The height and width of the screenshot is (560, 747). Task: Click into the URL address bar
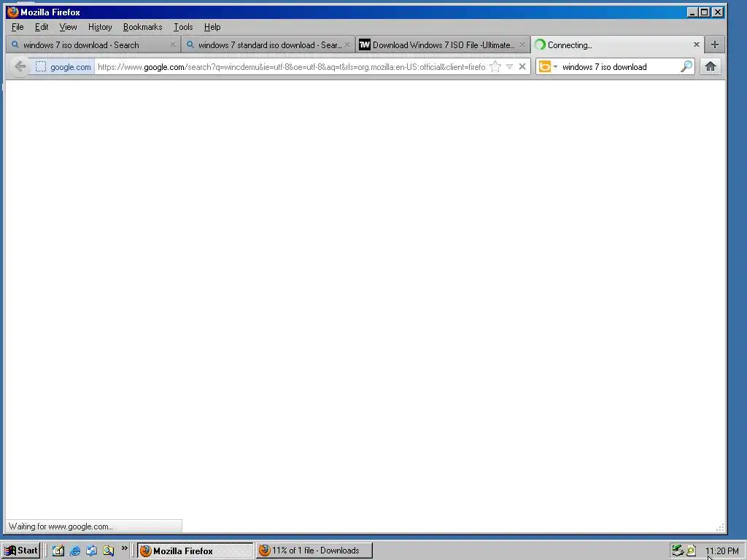pos(291,66)
